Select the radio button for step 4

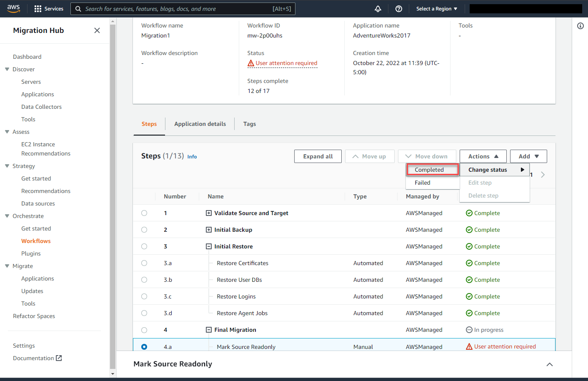(x=144, y=330)
